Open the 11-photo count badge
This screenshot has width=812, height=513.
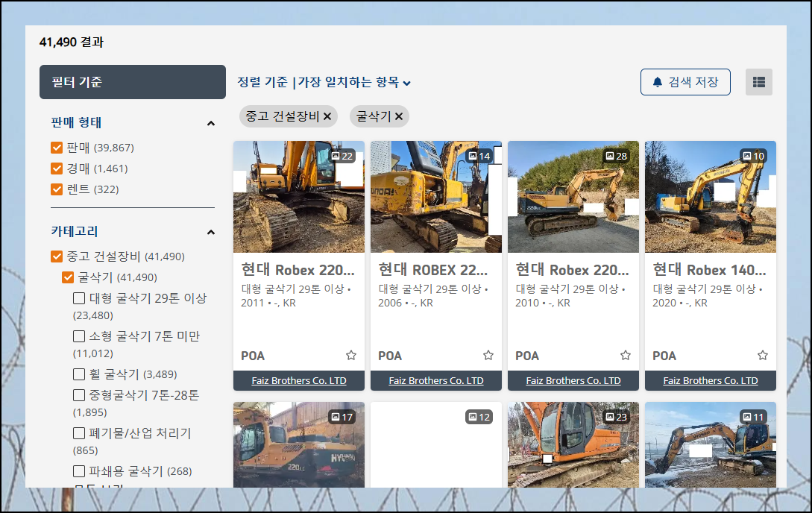[x=754, y=417]
